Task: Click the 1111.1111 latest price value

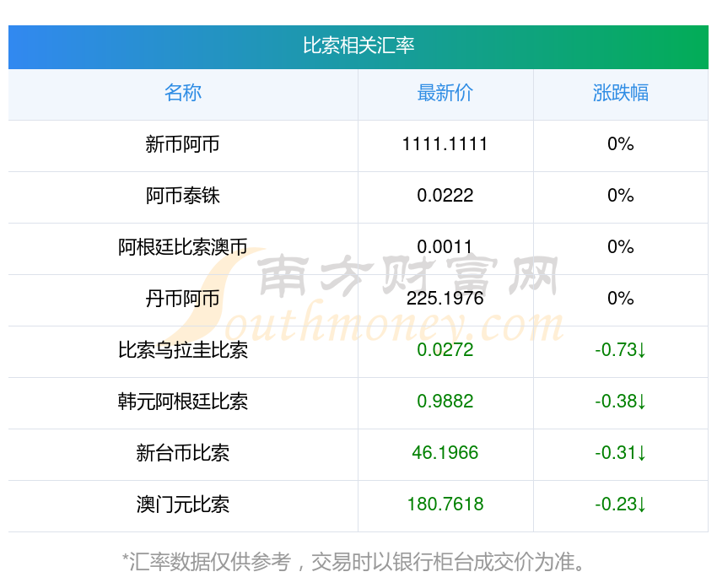Action: pos(445,144)
